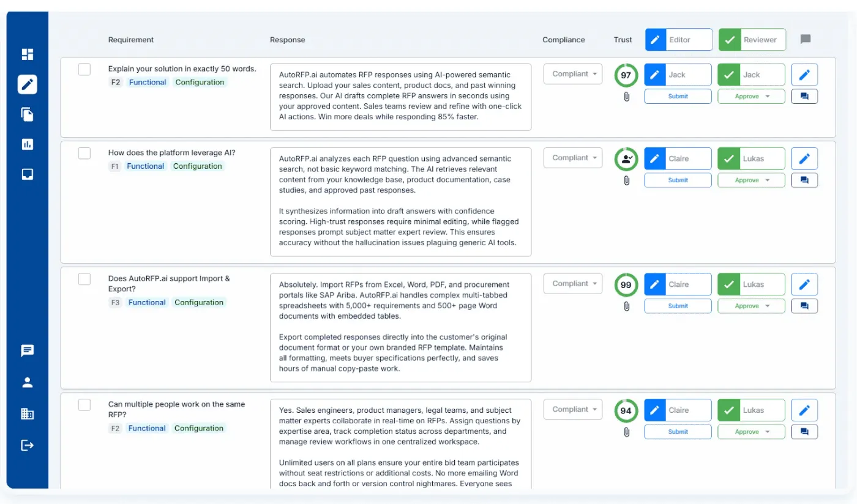
Task: Click inside the AI leverage response text box
Action: (400, 202)
